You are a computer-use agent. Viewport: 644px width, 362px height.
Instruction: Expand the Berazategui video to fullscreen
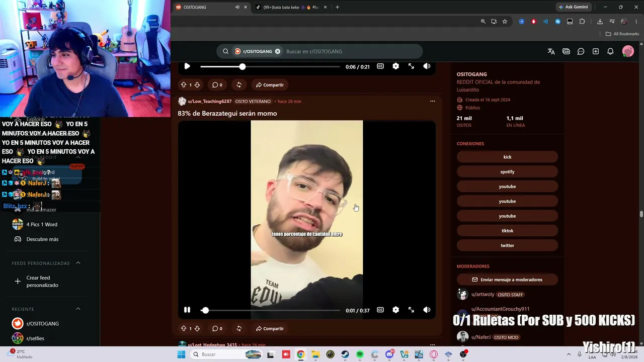tap(411, 310)
